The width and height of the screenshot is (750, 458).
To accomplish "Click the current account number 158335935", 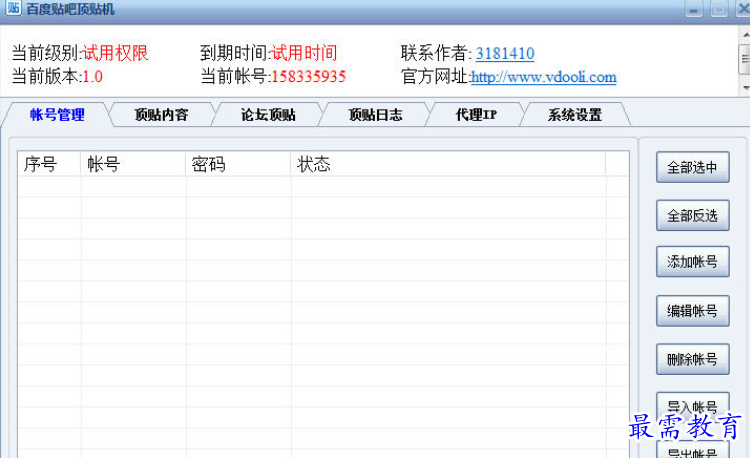I will 309,76.
